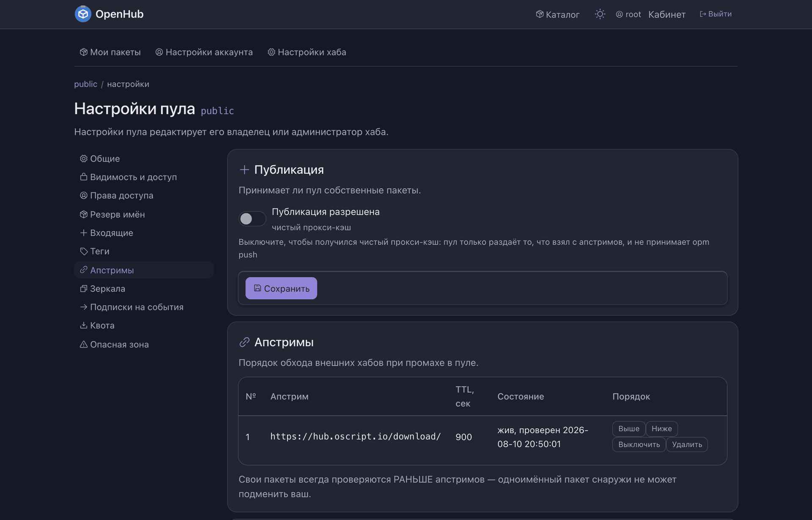Click Выключить for hub.oscript.io upstream
This screenshot has width=812, height=520.
pos(639,444)
